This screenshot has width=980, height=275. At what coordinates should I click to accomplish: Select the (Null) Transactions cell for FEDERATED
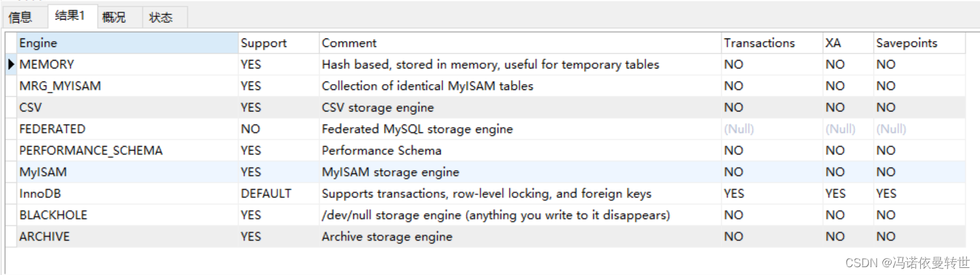(772, 129)
